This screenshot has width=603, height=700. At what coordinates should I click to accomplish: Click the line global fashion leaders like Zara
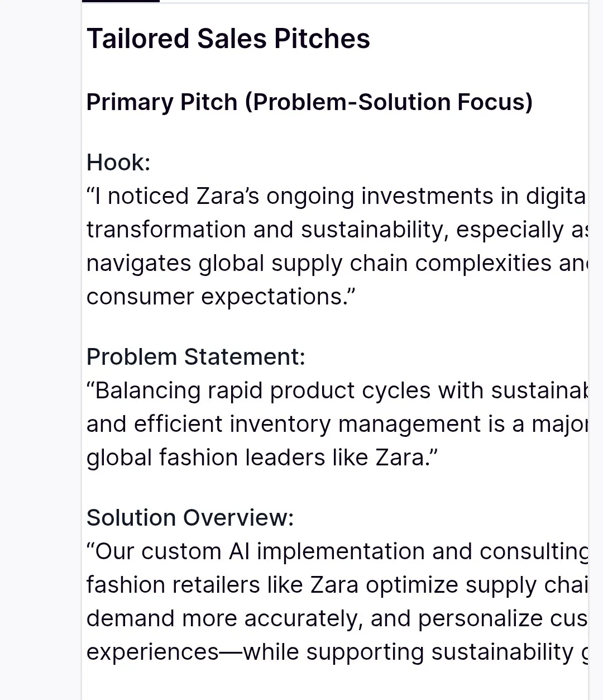pyautogui.click(x=261, y=458)
